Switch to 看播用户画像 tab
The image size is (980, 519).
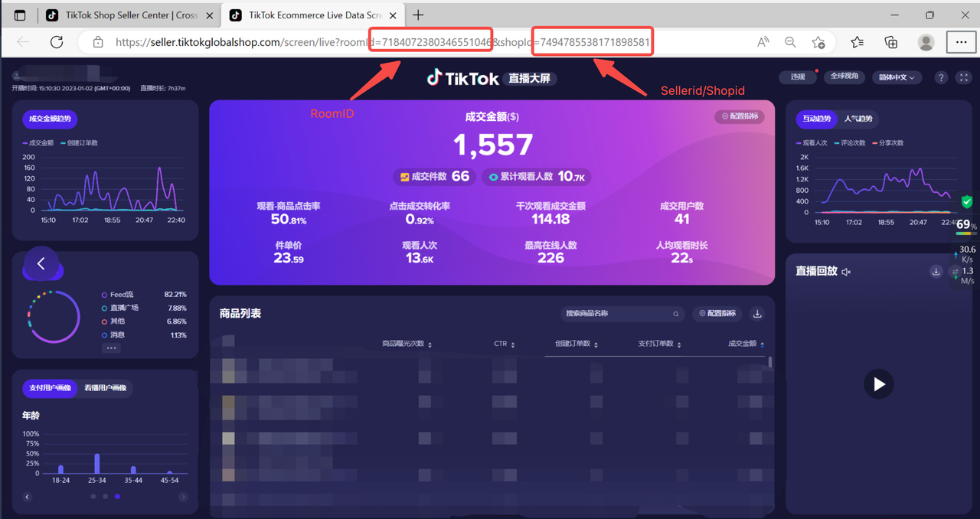click(105, 388)
